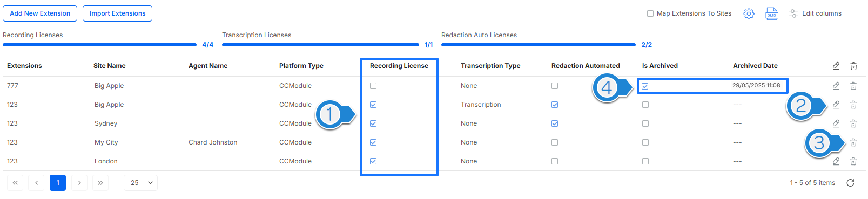Sort by Recording License column header
Image resolution: width=868 pixels, height=199 pixels.
[x=399, y=66]
